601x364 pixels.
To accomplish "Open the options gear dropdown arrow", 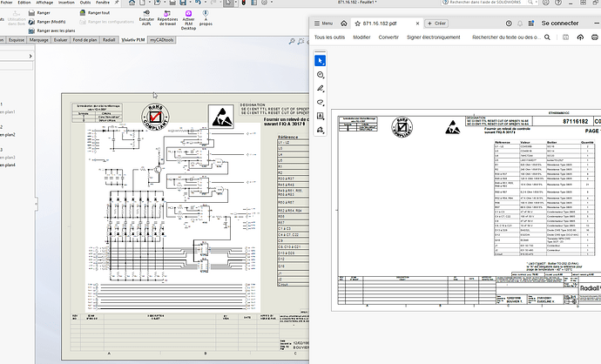I will (x=271, y=3).
